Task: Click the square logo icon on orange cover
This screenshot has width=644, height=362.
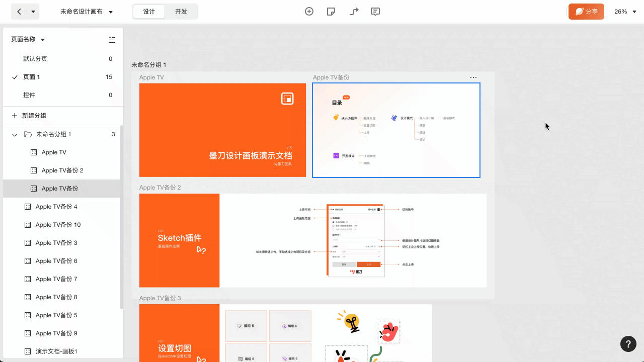Action: pyautogui.click(x=287, y=99)
